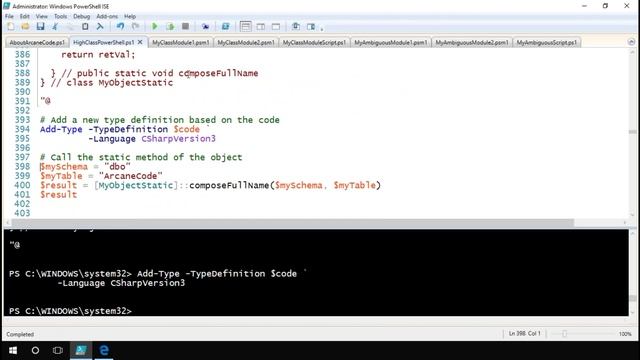The height and width of the screenshot is (360, 640).
Task: Adjust the zoom slider in status bar
Action: point(565,334)
